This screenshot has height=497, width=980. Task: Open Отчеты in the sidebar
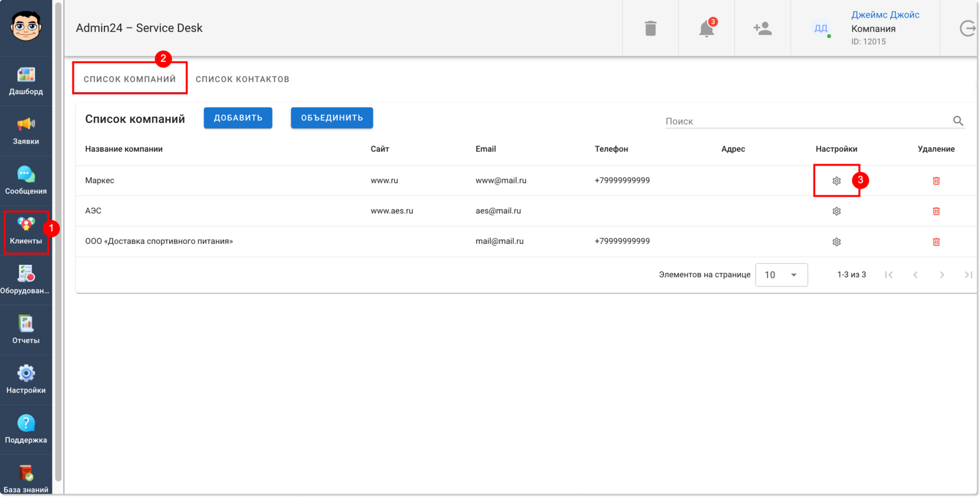(26, 330)
